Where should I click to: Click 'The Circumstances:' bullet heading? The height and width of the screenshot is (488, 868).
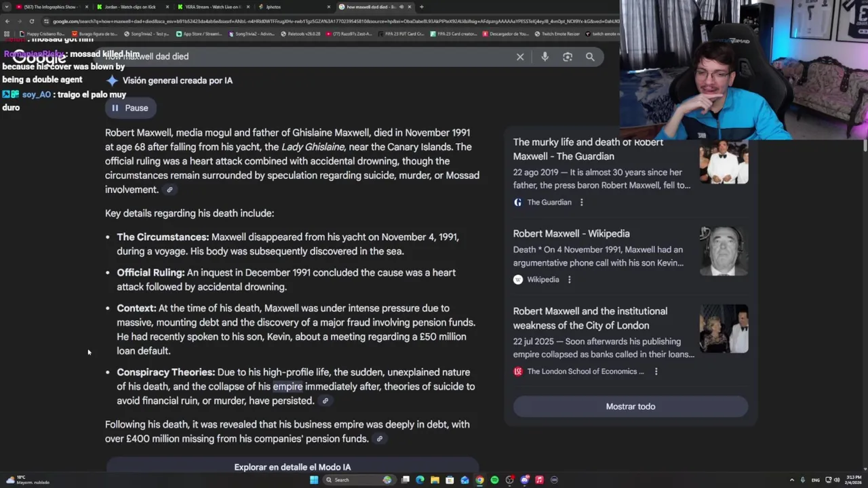pos(163,237)
